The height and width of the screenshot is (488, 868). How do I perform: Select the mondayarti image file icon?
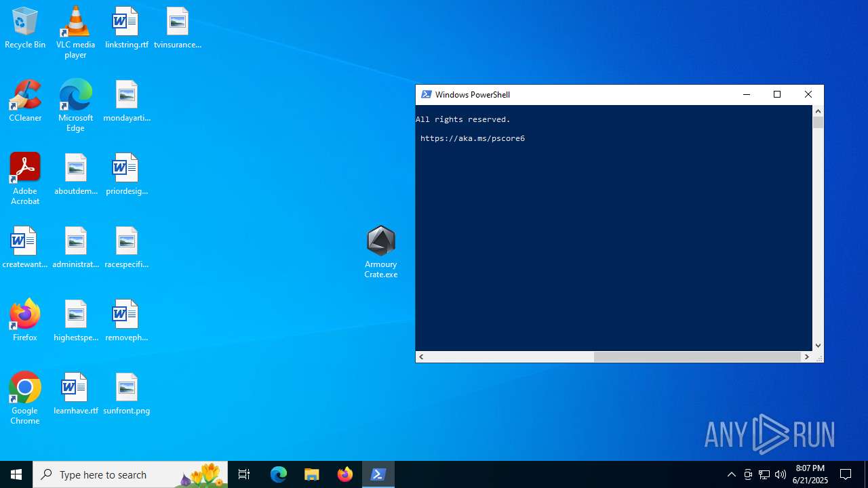[x=127, y=102]
